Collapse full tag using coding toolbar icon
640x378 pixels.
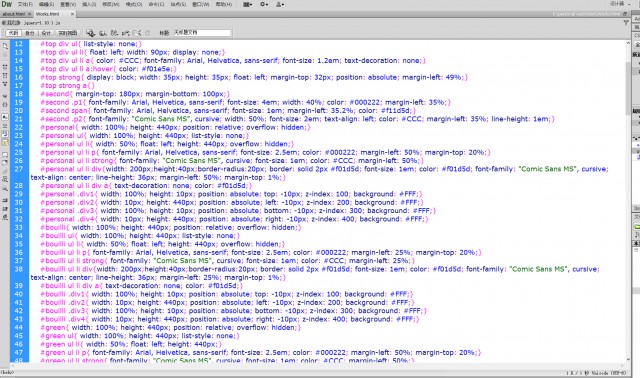click(x=5, y=67)
